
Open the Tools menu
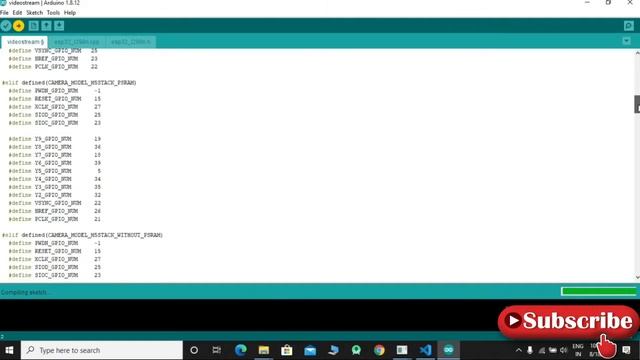53,13
